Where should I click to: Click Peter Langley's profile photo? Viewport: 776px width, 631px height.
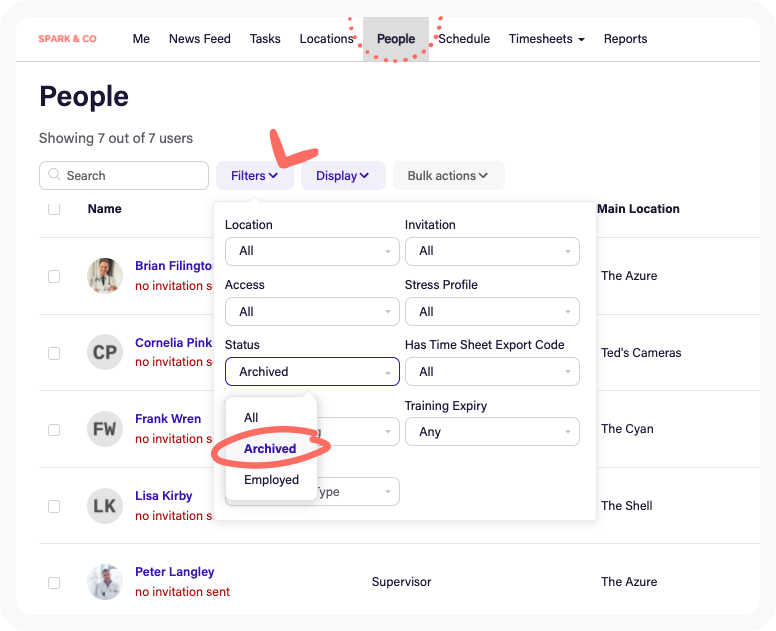[105, 582]
